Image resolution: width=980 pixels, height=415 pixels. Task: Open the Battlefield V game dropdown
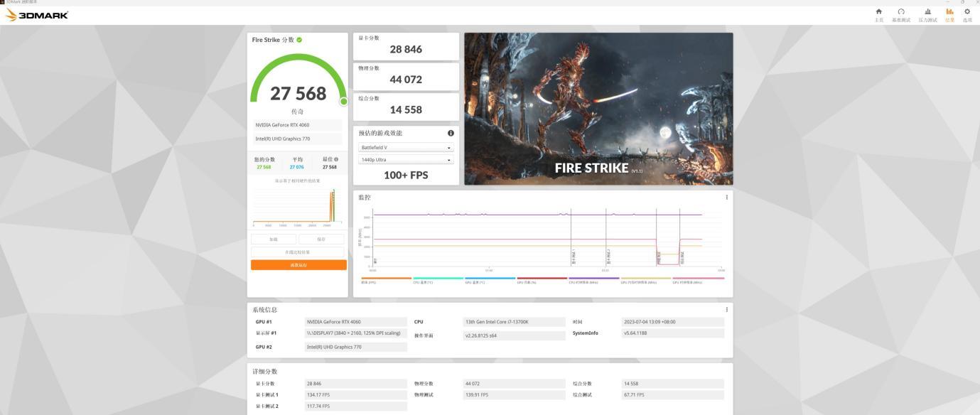point(406,148)
